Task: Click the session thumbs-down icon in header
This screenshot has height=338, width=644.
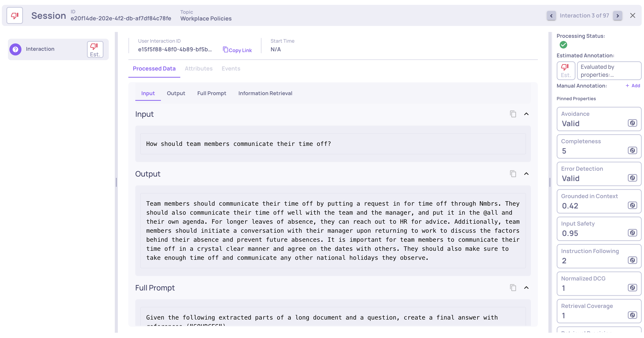Action: [x=14, y=15]
